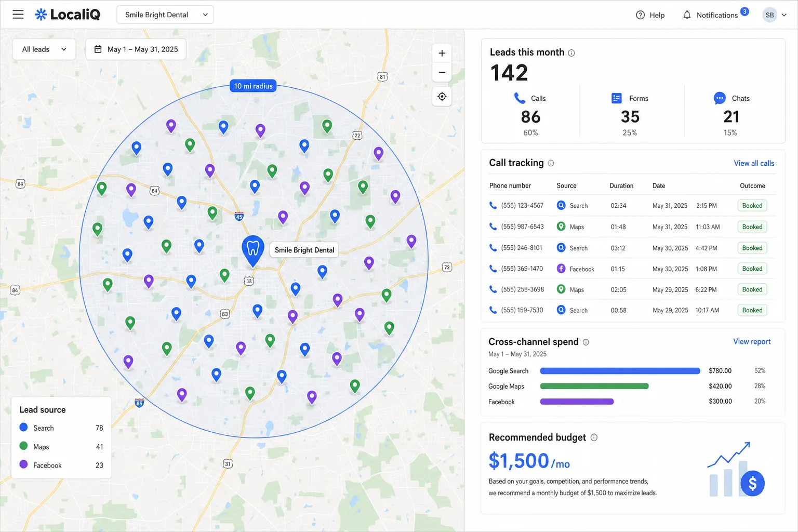Select Search in Lead source legend
This screenshot has width=798, height=532.
coord(61,428)
